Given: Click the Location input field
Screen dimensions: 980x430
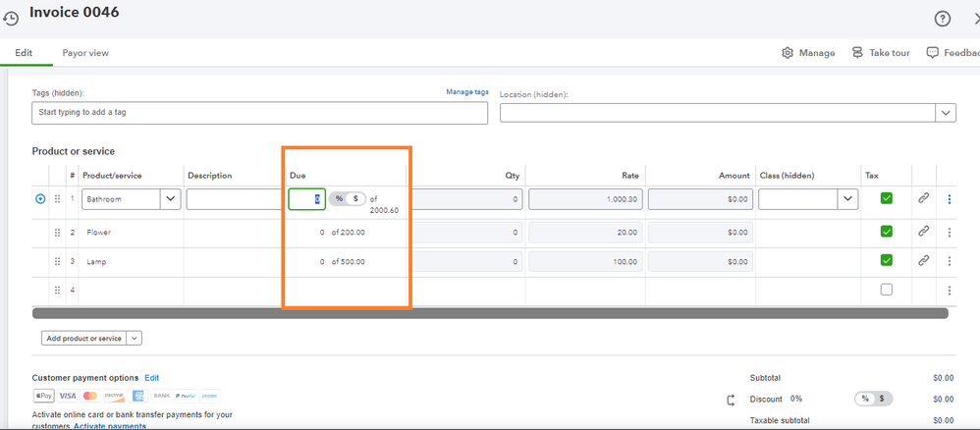Looking at the screenshot, I should point(718,113).
